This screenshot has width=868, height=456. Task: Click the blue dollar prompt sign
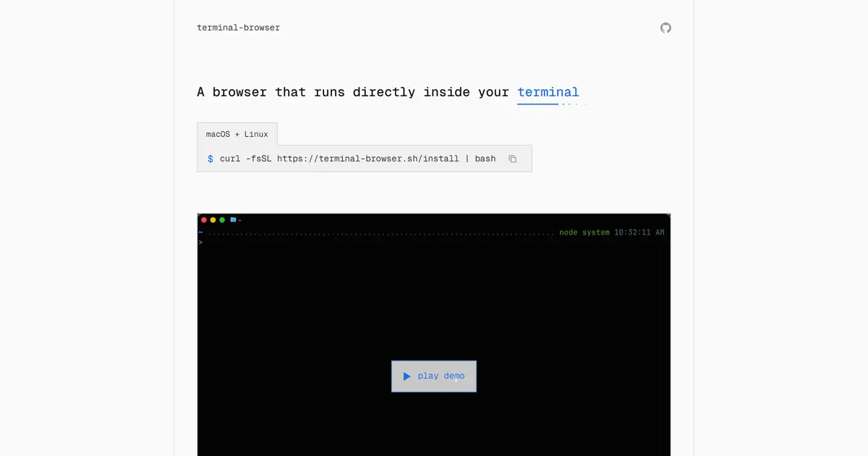pos(210,159)
